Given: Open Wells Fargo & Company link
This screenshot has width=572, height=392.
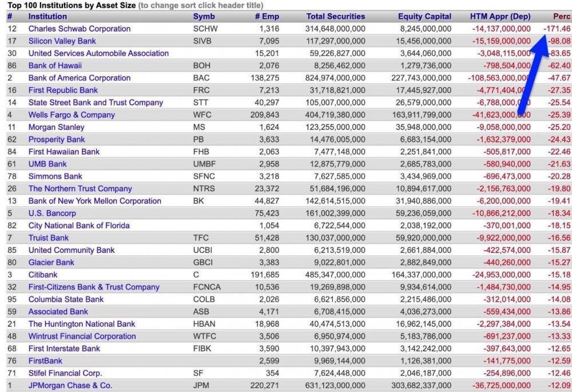Looking at the screenshot, I should pos(71,115).
